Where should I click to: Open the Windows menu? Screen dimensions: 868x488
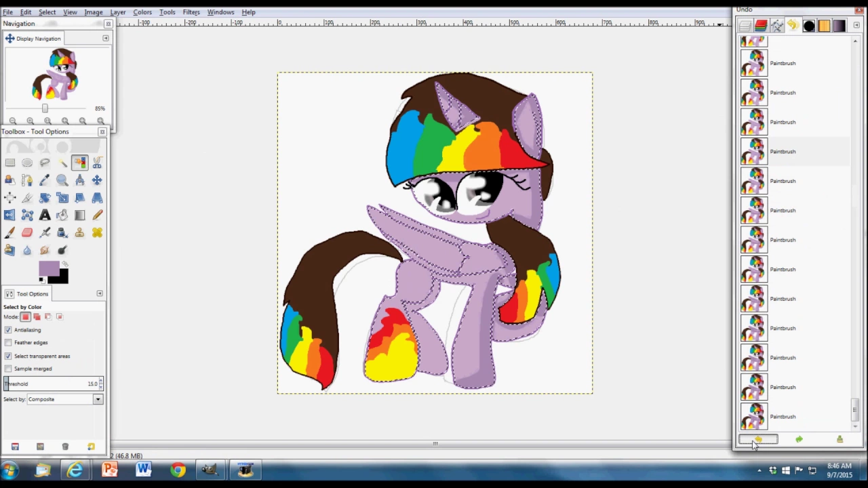tap(220, 12)
